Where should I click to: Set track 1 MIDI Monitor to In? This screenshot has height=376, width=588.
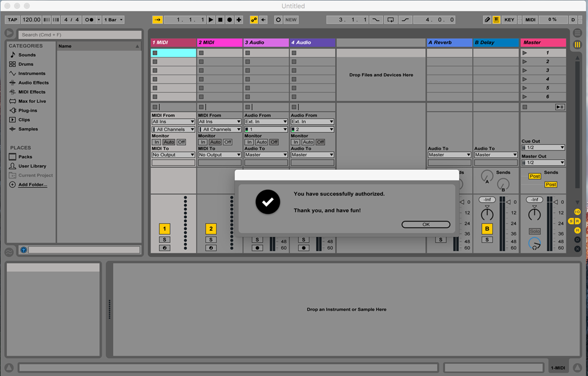coord(156,142)
